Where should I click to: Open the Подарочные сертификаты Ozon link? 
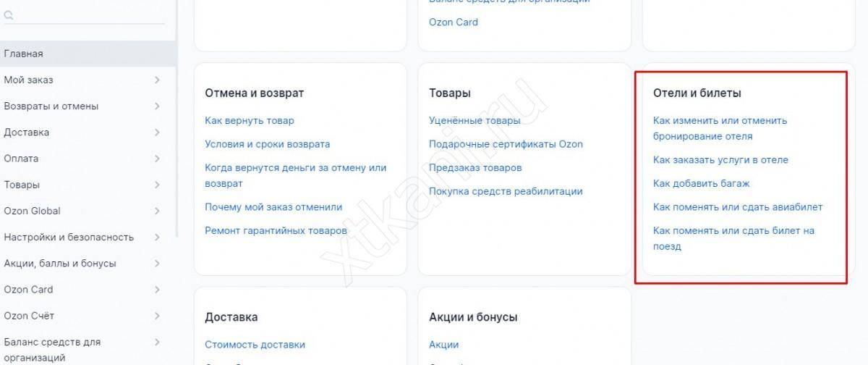(506, 144)
